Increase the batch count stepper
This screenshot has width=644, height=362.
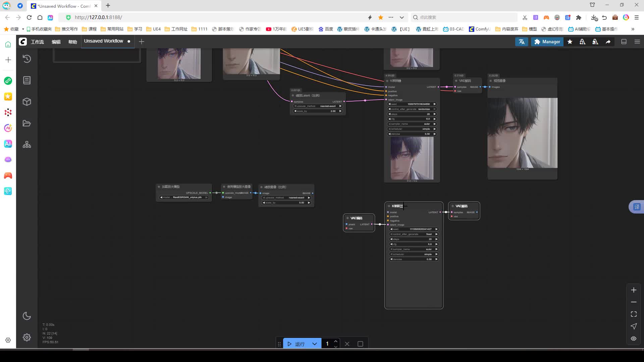point(336,341)
